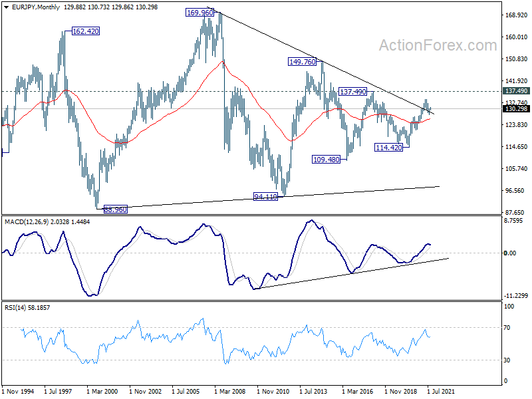This screenshot has height=399, width=532.
Task: Open the EURJPY chart dropdown triangle
Action: [x=7, y=7]
